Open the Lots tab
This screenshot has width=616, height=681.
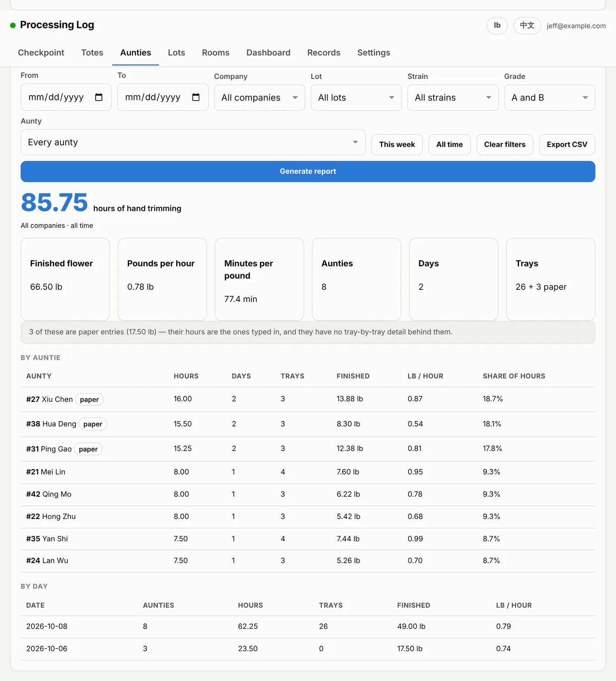pyautogui.click(x=176, y=53)
